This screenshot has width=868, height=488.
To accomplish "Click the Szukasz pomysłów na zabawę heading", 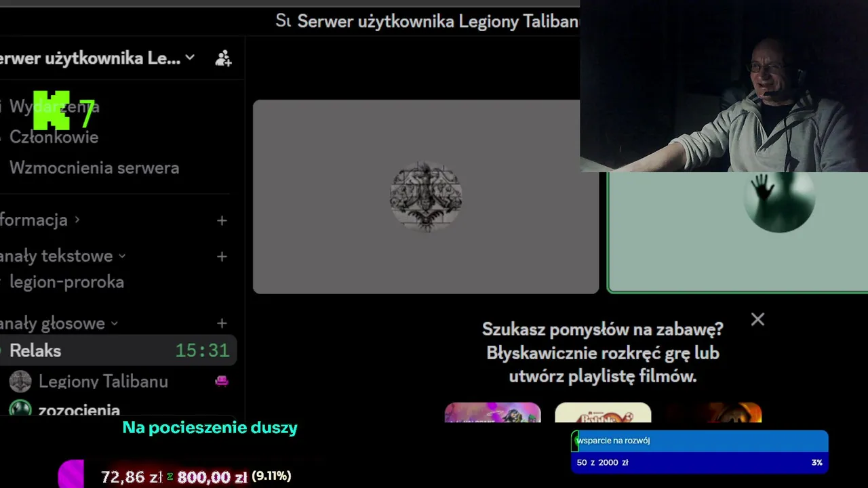I will point(603,329).
